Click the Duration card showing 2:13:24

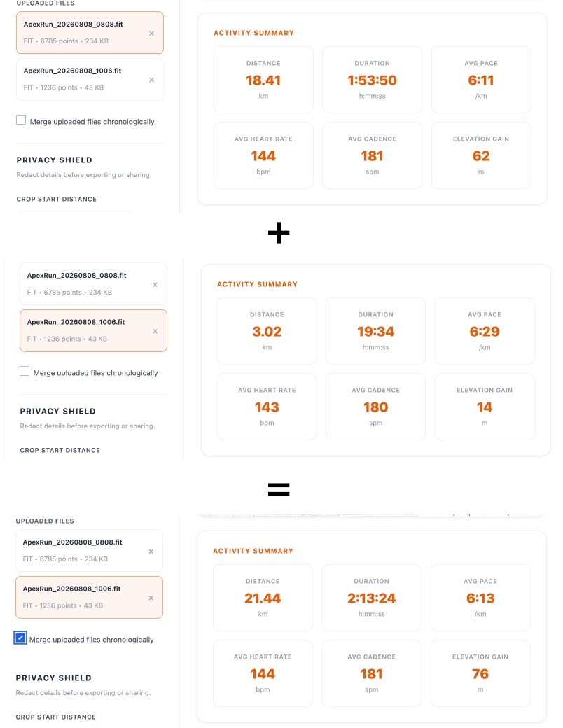372,598
